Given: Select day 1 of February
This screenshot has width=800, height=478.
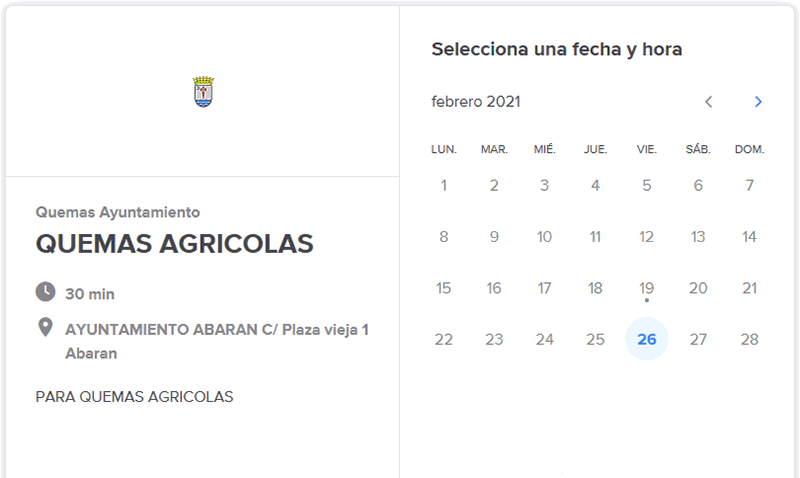Looking at the screenshot, I should pyautogui.click(x=443, y=185).
